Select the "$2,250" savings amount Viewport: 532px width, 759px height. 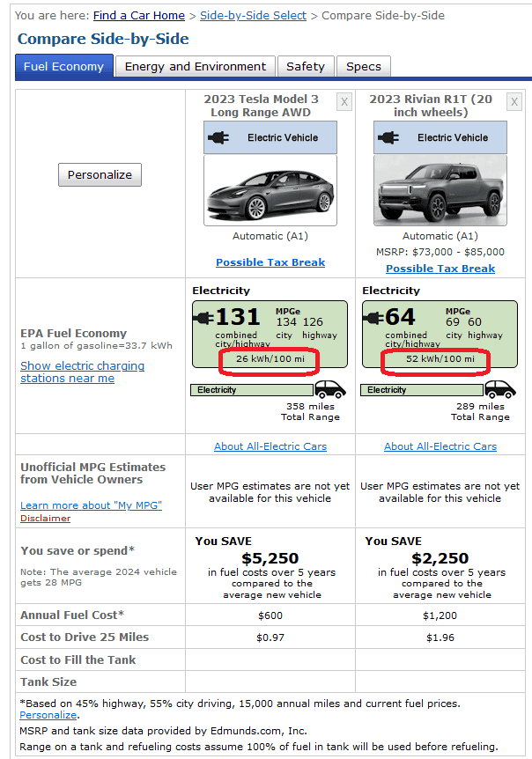[440, 558]
